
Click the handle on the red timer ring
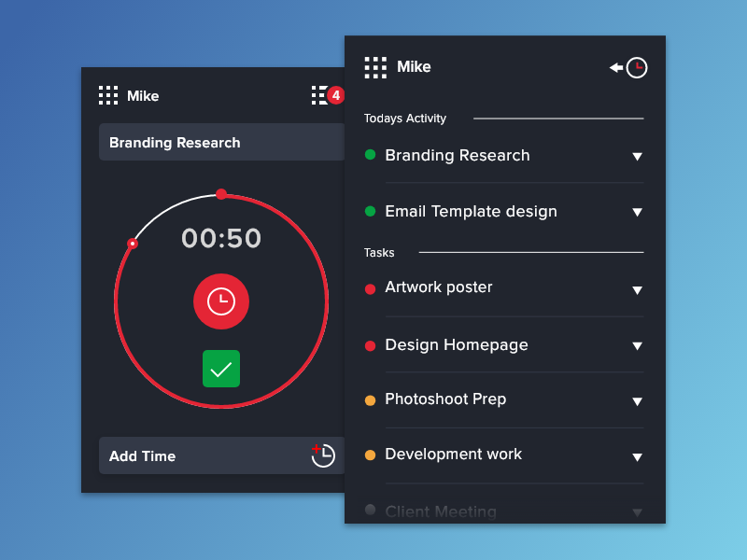click(133, 243)
